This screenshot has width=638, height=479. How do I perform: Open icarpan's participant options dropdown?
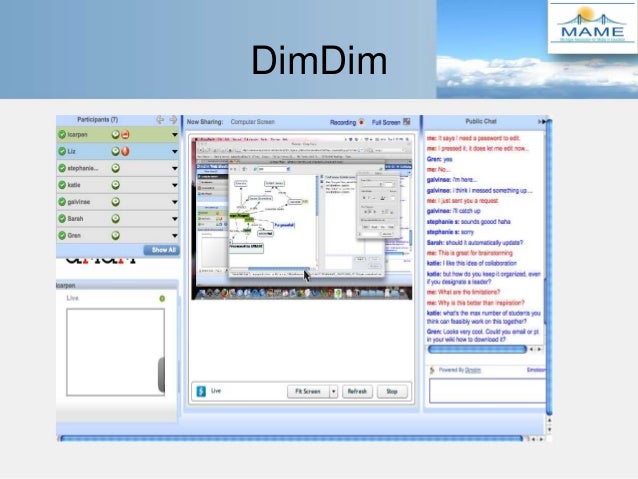click(175, 135)
